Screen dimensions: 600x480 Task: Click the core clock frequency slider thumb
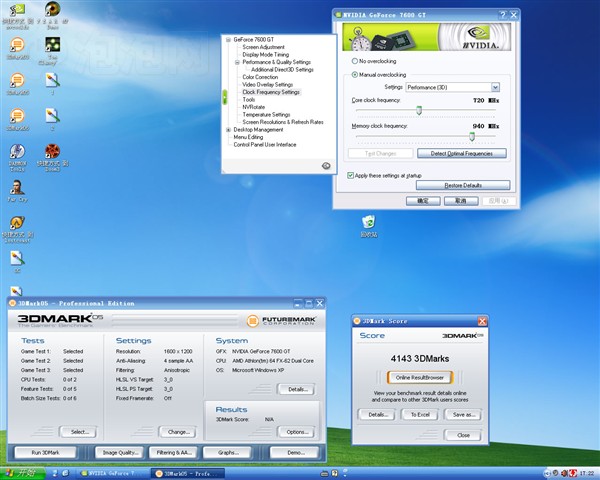pyautogui.click(x=419, y=110)
